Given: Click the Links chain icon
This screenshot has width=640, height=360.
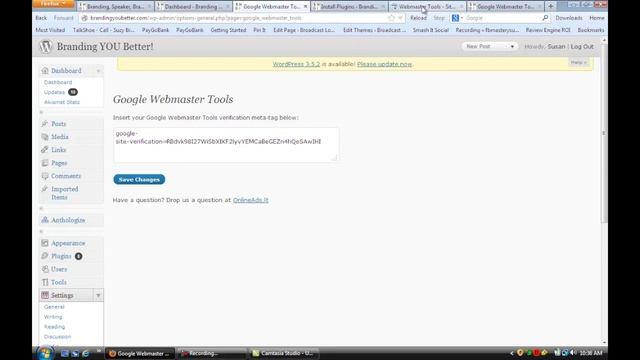Looking at the screenshot, I should coord(45,150).
